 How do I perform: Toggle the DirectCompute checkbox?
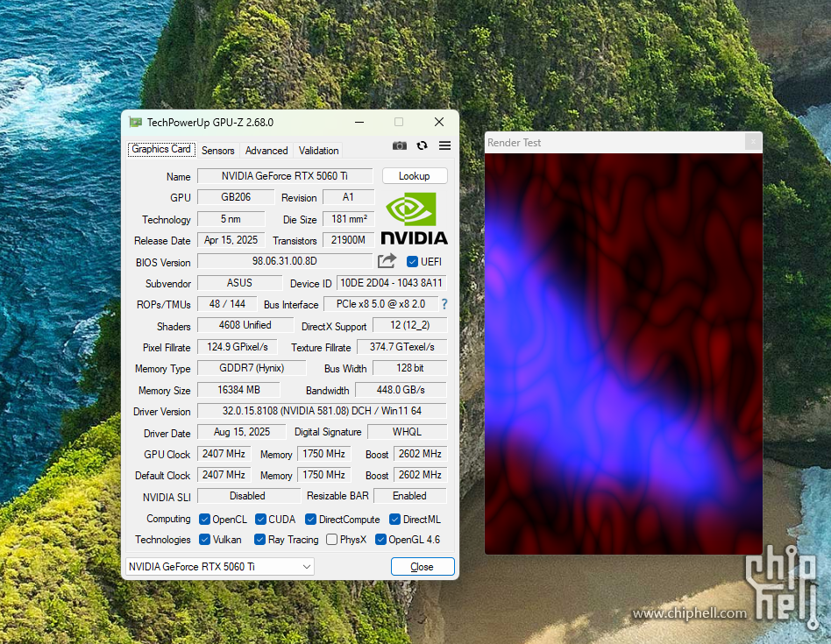pyautogui.click(x=310, y=519)
